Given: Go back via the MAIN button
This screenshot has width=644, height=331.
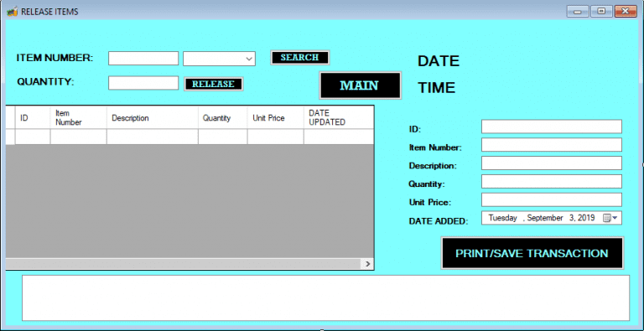Looking at the screenshot, I should point(360,85).
